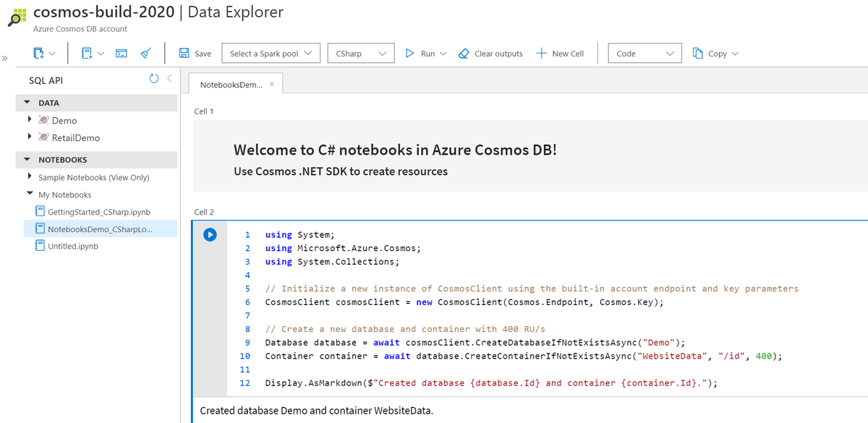Expand the New Notebook dropdown arrow
Viewport: 868px width, 423px height.
(101, 54)
